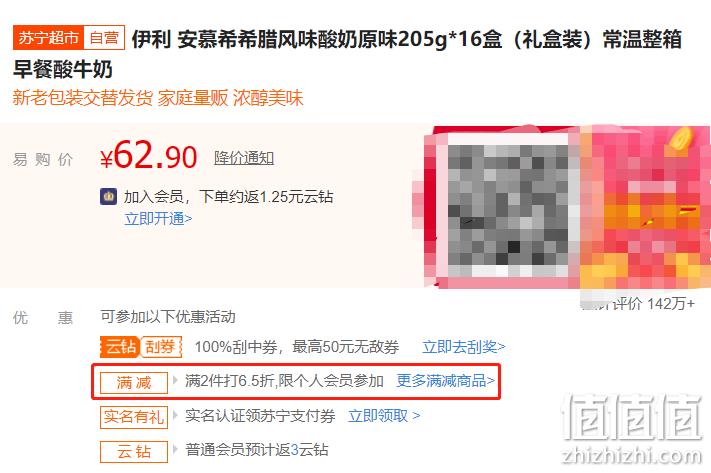Viewport: 711px width, 473px height.
Task: Click the member crown icon
Action: 108,196
